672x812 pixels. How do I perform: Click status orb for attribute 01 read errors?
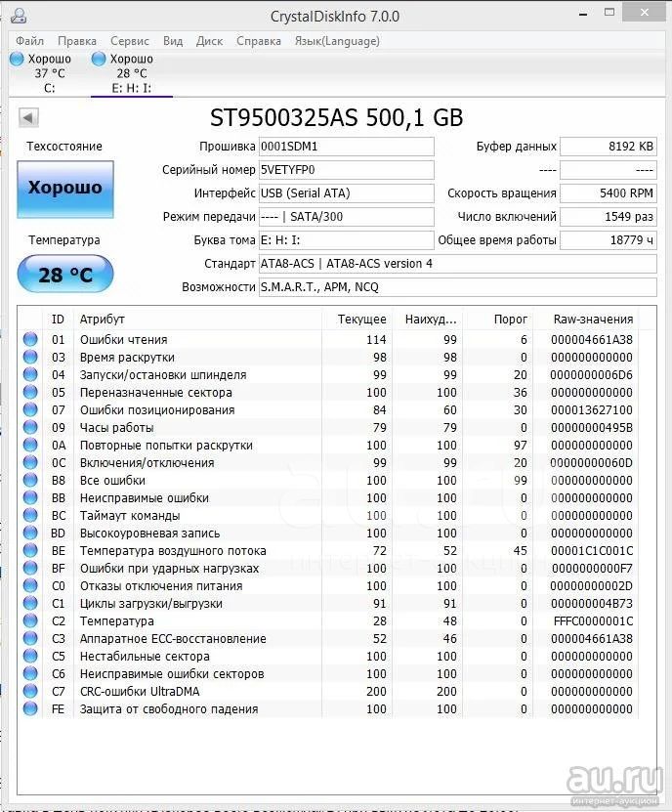click(x=30, y=339)
